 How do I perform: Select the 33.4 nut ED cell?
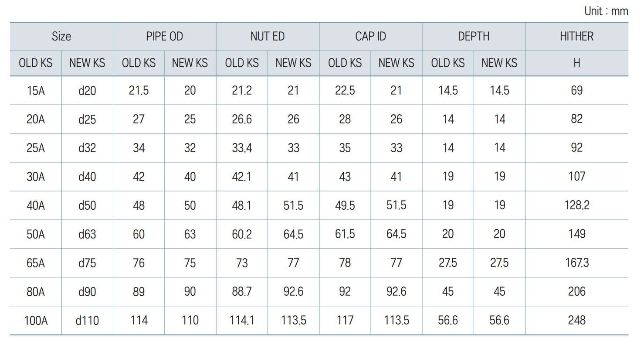pos(242,148)
